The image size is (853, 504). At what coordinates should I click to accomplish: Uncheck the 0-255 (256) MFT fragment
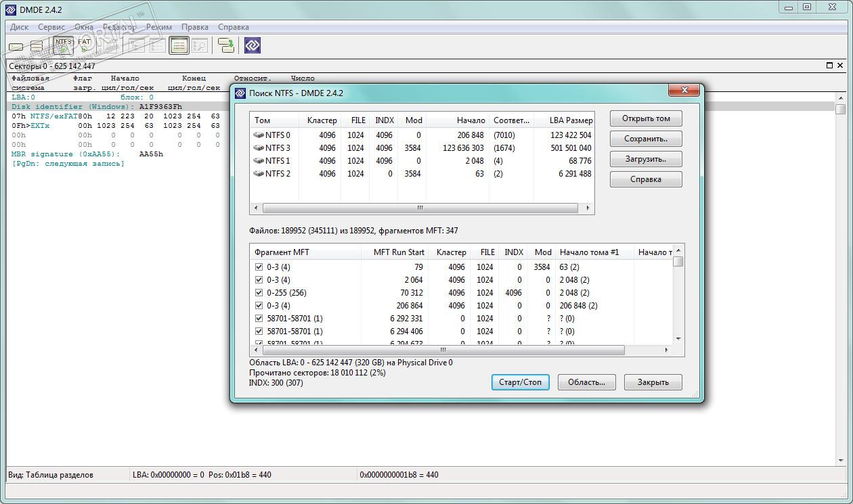coord(259,293)
